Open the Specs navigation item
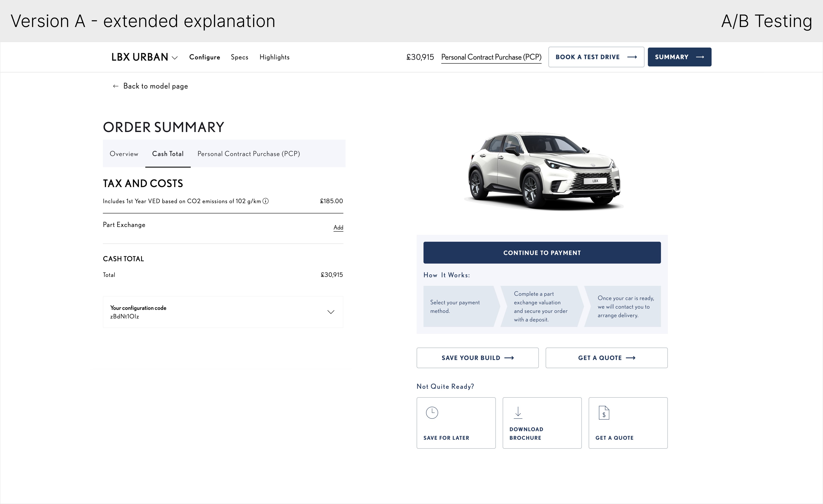This screenshot has width=823, height=504. (x=239, y=57)
